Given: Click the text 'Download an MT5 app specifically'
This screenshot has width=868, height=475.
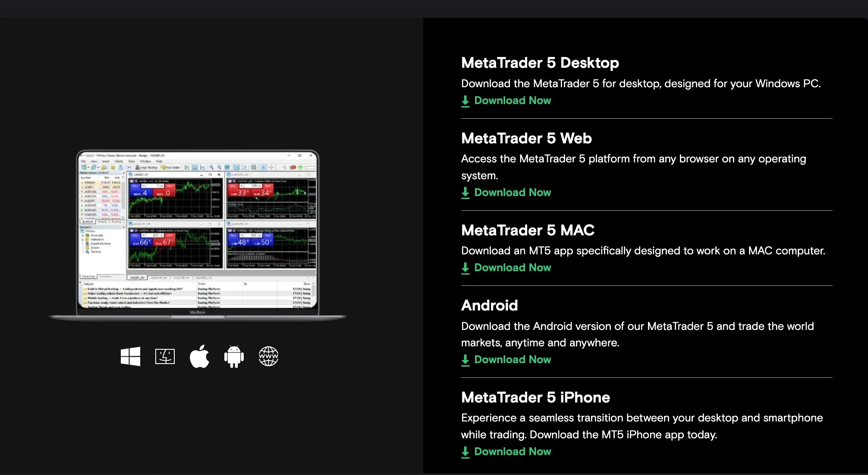Looking at the screenshot, I should 546,251.
